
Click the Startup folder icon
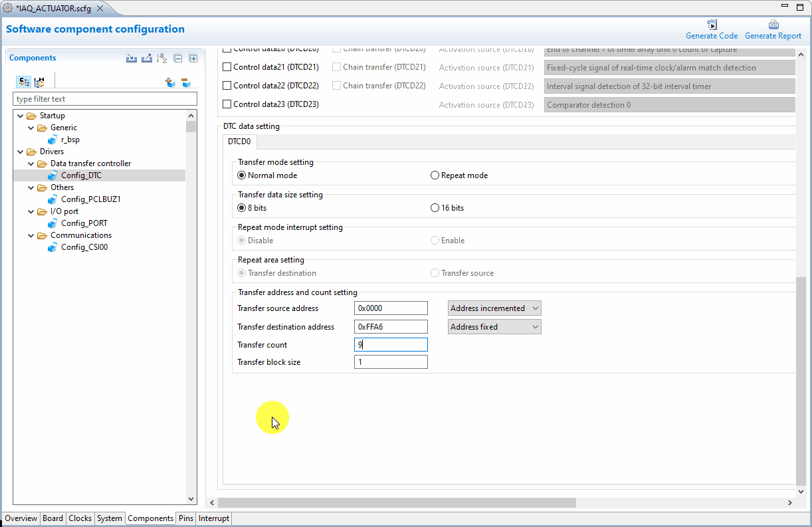32,116
